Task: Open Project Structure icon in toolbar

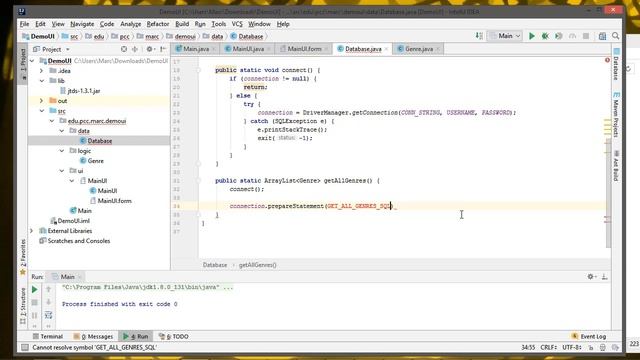Action: click(x=602, y=36)
